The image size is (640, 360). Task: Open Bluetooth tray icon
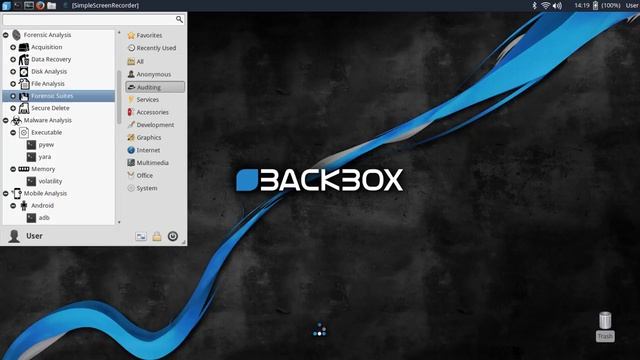[x=534, y=5]
